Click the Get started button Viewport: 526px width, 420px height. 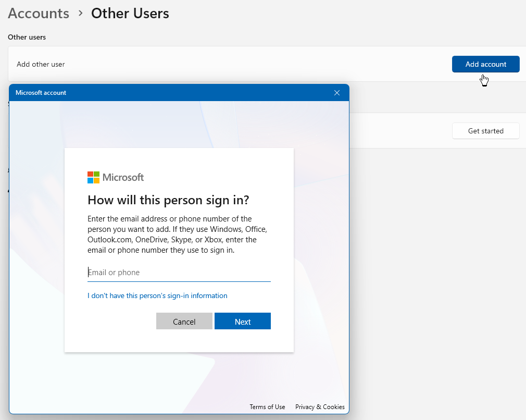[x=485, y=131]
